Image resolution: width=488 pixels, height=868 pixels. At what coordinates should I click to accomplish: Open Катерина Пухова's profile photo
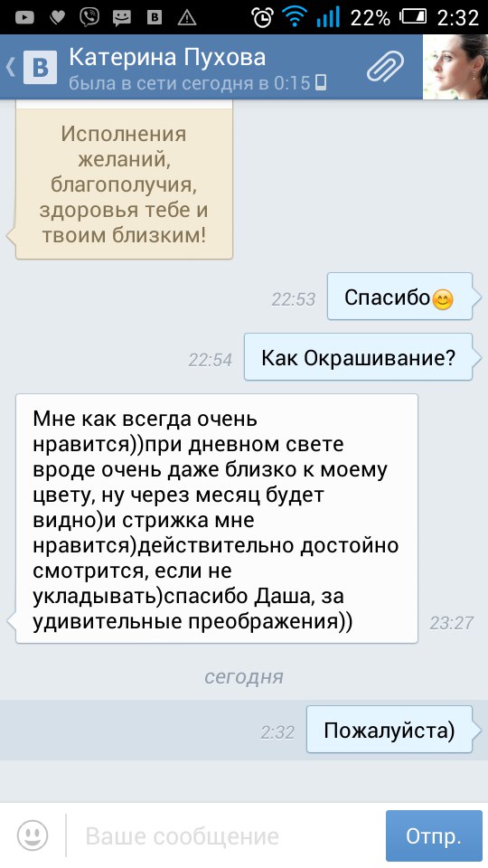[x=455, y=67]
